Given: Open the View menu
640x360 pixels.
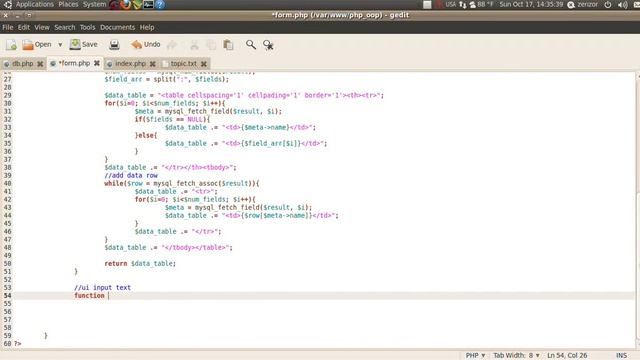Looking at the screenshot, I should [x=42, y=27].
